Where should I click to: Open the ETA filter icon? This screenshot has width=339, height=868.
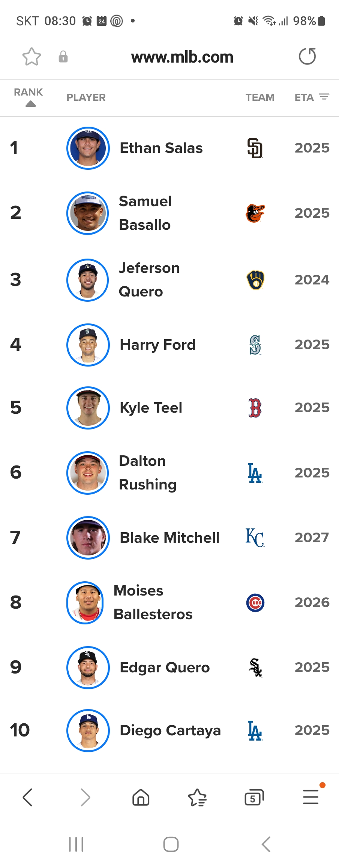click(x=324, y=97)
